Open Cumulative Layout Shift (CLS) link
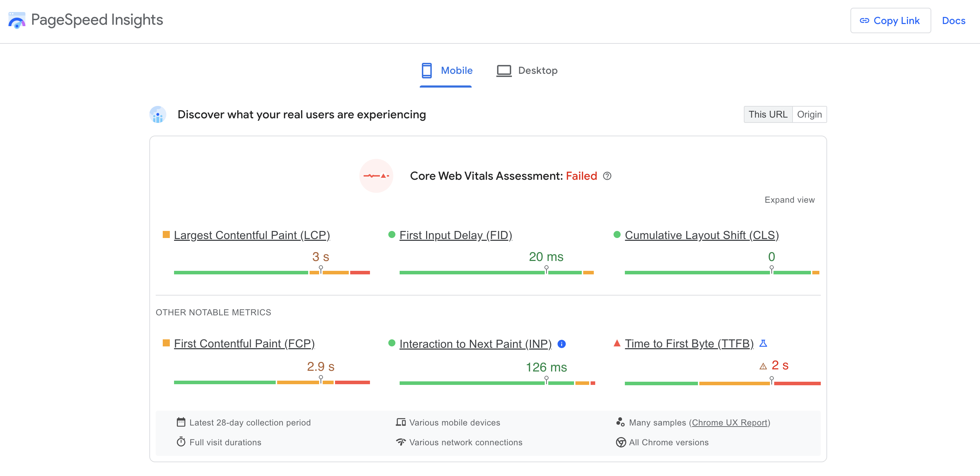Image resolution: width=980 pixels, height=476 pixels. 701,235
